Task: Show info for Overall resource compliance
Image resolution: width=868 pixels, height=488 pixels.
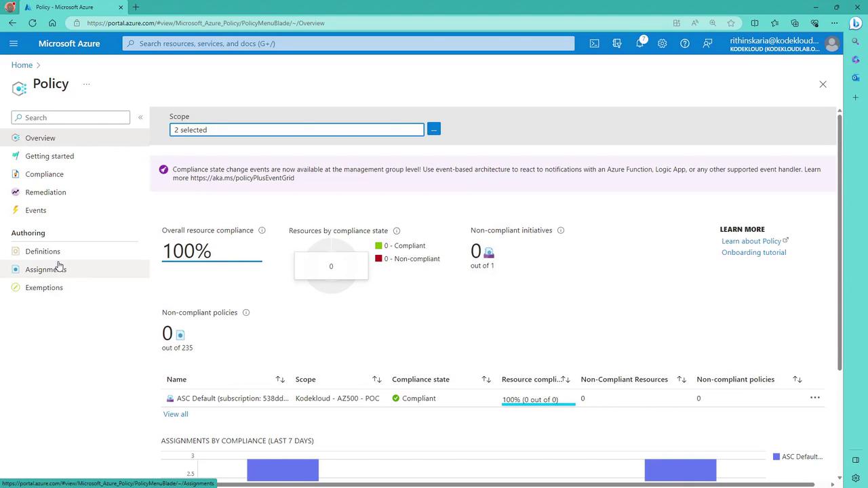Action: 262,230
